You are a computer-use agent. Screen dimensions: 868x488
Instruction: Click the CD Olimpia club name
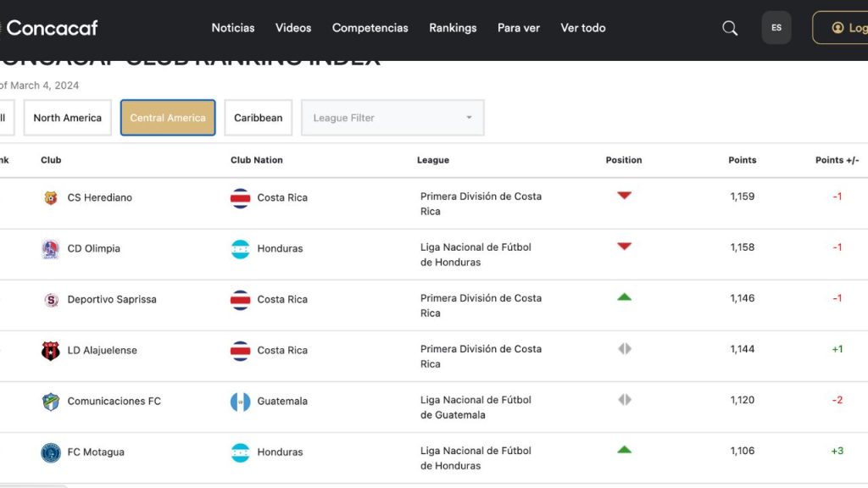coord(93,248)
